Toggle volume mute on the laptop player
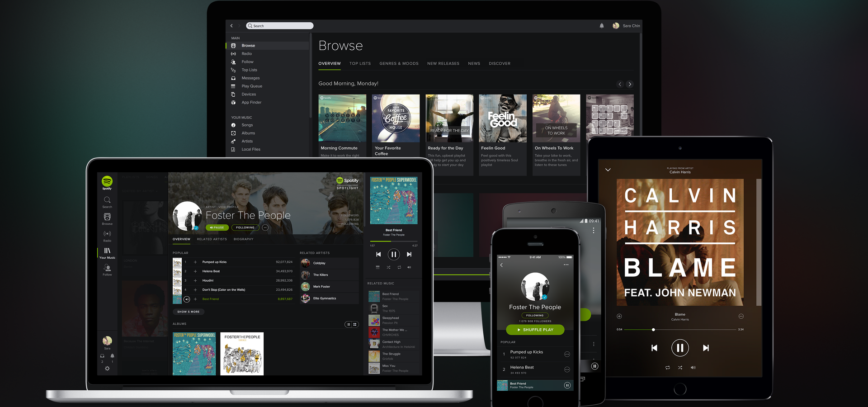This screenshot has width=868, height=407. coord(409,267)
